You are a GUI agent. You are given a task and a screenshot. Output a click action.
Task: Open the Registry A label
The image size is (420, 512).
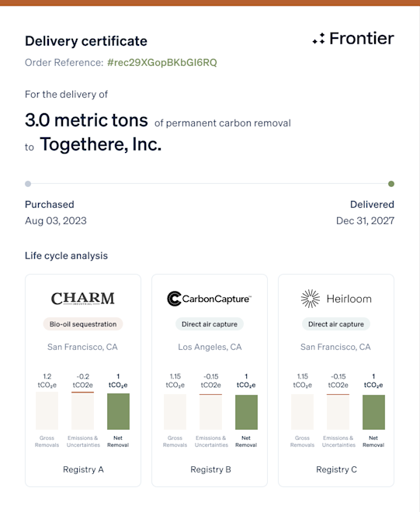[83, 469]
